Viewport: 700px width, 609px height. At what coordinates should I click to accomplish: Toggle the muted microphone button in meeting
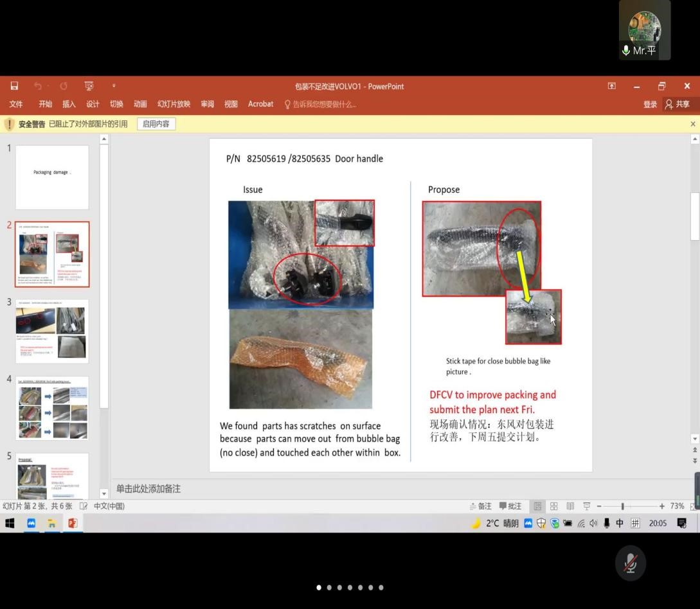tap(630, 563)
